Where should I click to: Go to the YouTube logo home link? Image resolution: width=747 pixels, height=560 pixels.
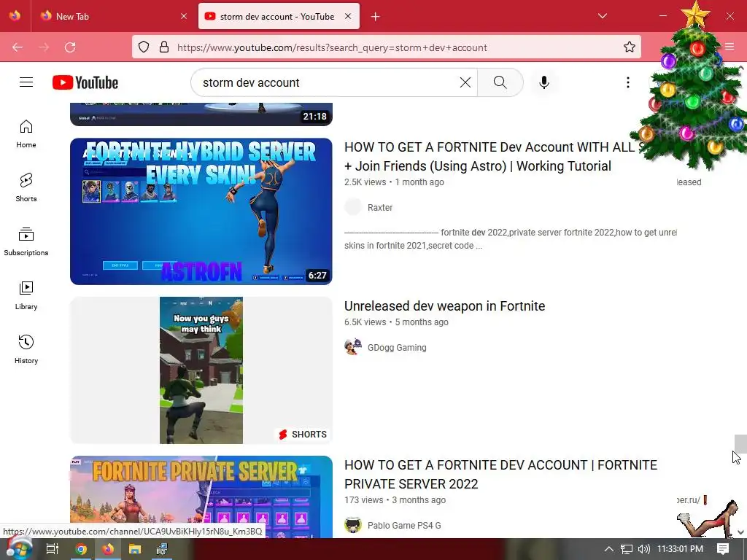pos(85,82)
